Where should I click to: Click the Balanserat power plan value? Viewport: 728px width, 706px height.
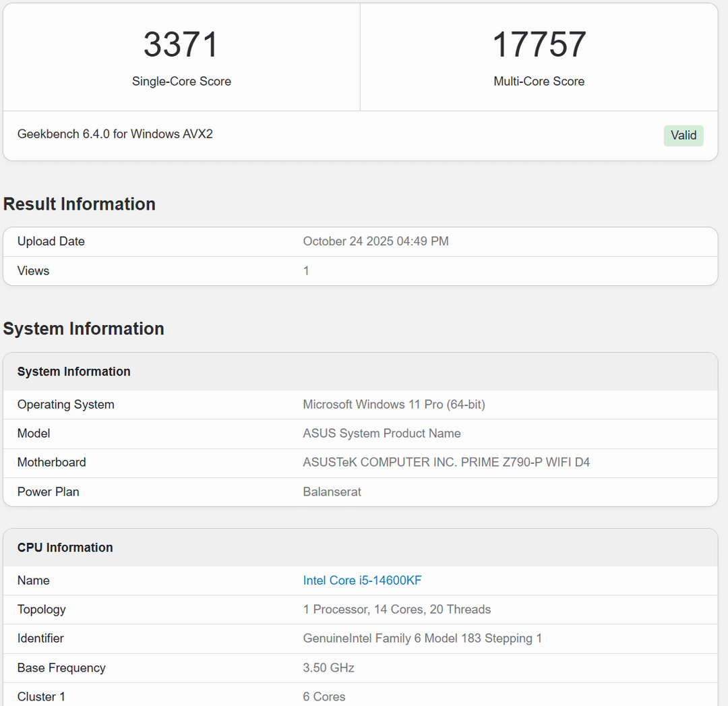click(x=332, y=492)
